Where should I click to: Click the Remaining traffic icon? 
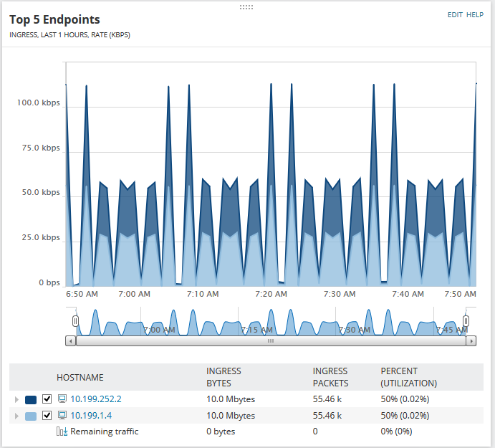(x=62, y=432)
